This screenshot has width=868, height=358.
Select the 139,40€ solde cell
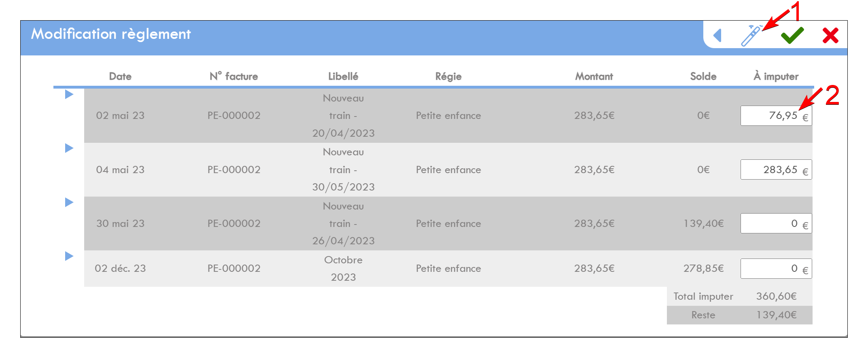[x=703, y=223]
